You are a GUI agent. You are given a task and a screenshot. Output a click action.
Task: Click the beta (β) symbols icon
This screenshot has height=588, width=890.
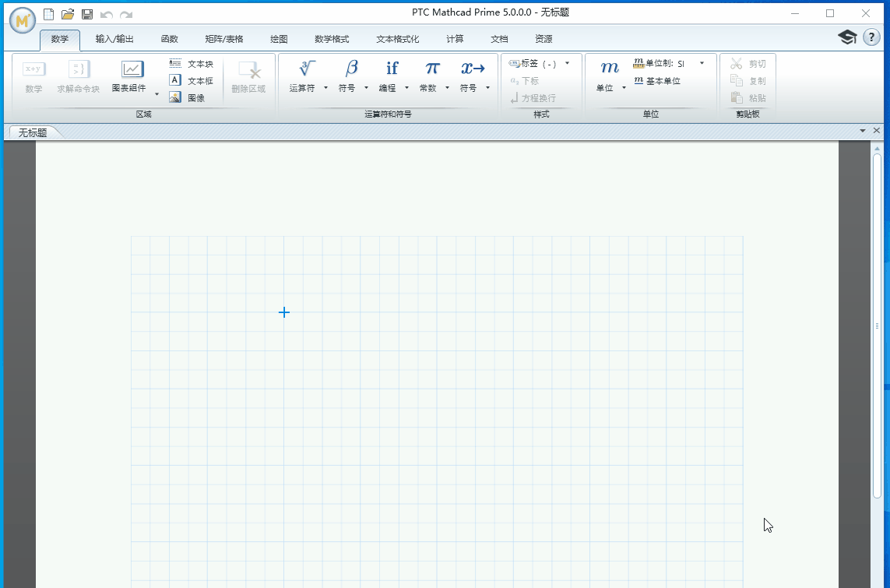[351, 69]
